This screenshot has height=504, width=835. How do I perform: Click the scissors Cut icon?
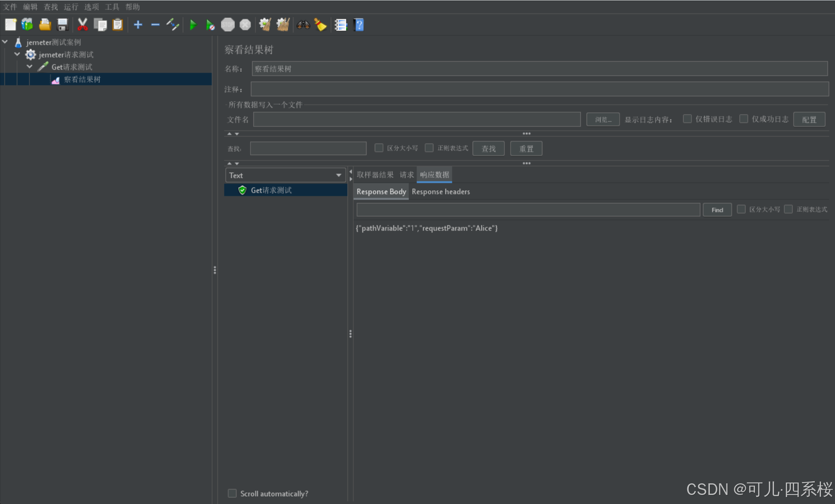point(83,25)
